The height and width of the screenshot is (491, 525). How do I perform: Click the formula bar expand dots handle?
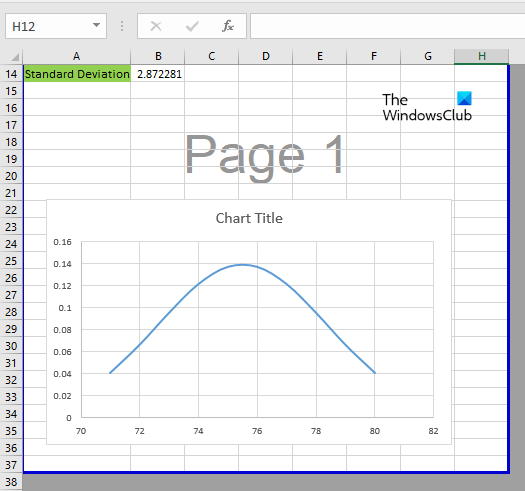point(122,26)
